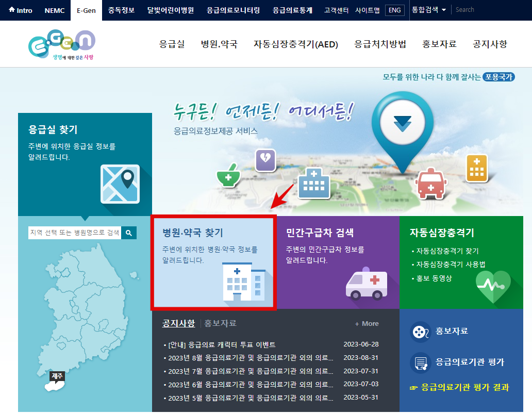Click the magnifier icon in the hospital search box
This screenshot has height=413, width=532.
point(129,233)
